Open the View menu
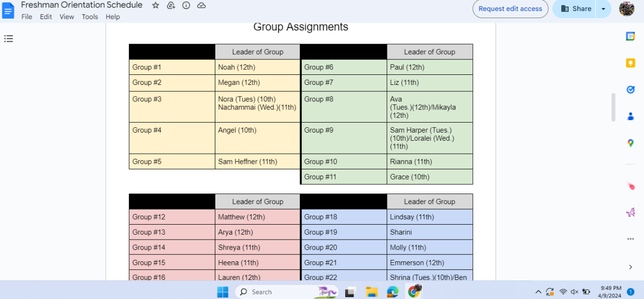644x299 pixels. 67,17
